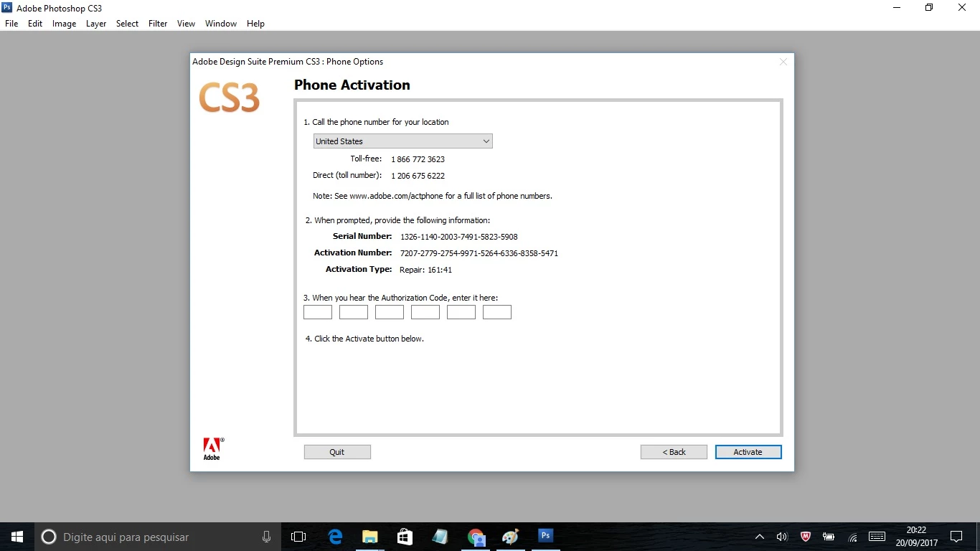Click the third Authorization Code field
This screenshot has width=980, height=551.
pyautogui.click(x=390, y=312)
